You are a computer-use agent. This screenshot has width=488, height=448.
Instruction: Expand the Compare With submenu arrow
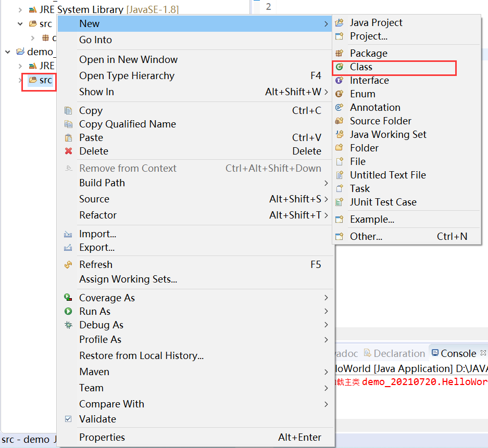point(326,404)
